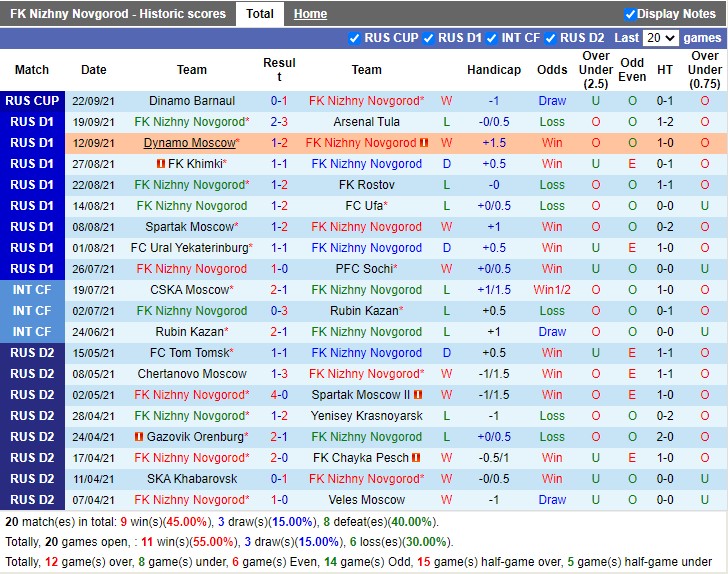Uncheck the RUS CUP filter checkbox

click(x=354, y=38)
